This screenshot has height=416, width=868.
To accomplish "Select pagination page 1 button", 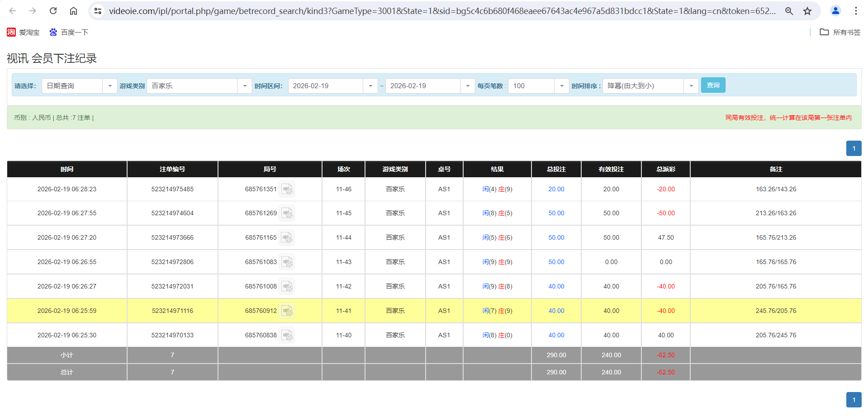I will click(854, 148).
